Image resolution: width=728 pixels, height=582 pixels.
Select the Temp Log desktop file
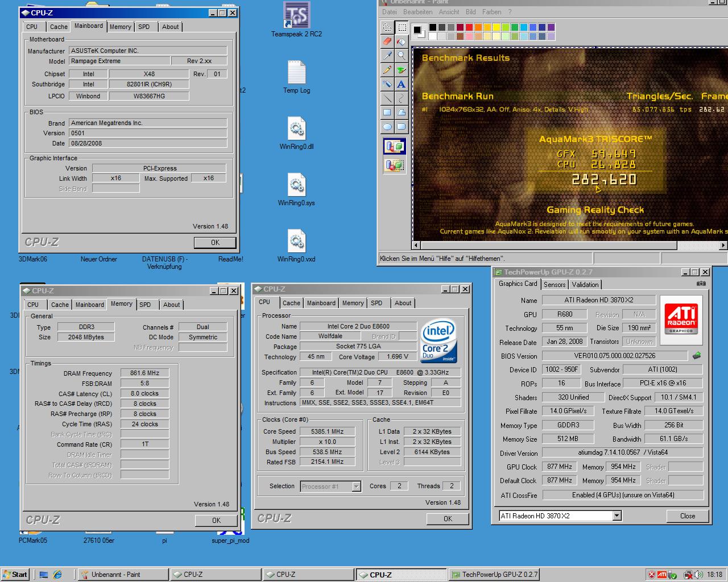tap(296, 77)
